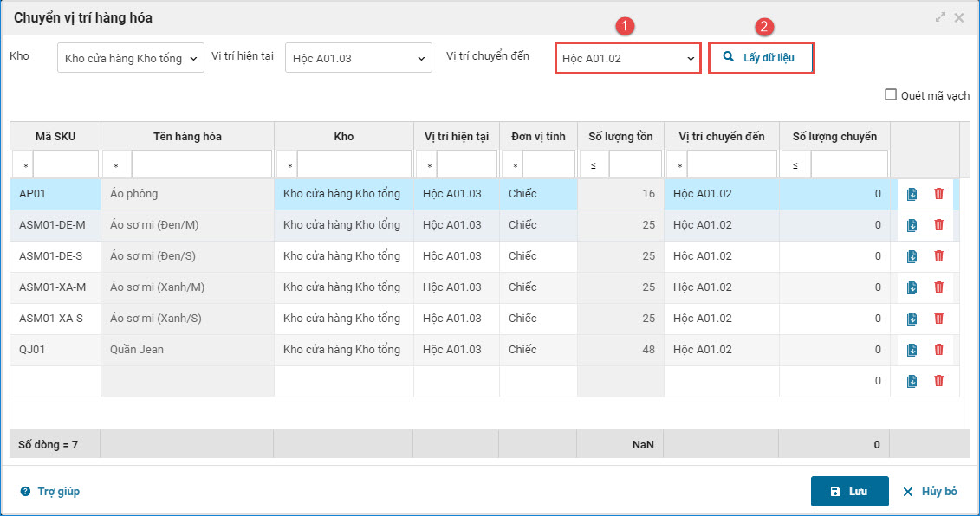The image size is (980, 516).
Task: Expand the dialog with the resize arrows icon
Action: [940, 17]
